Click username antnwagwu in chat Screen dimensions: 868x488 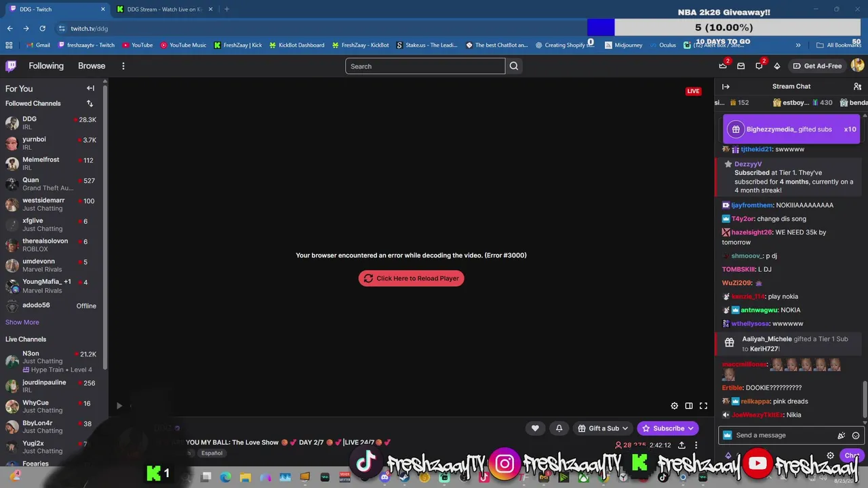click(759, 310)
